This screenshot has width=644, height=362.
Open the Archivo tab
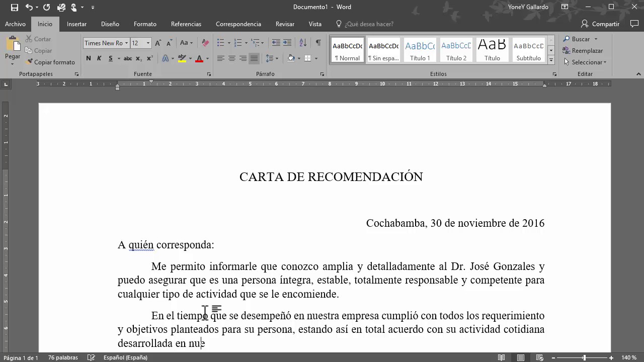pos(15,24)
